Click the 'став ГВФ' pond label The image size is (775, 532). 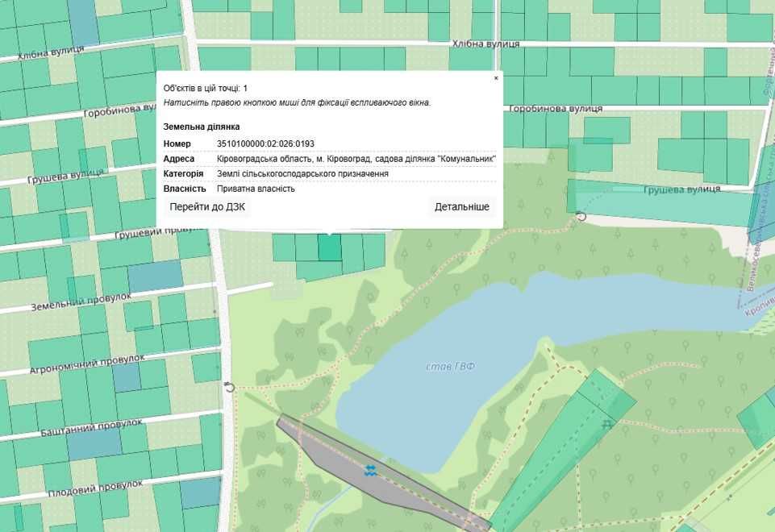tap(450, 367)
